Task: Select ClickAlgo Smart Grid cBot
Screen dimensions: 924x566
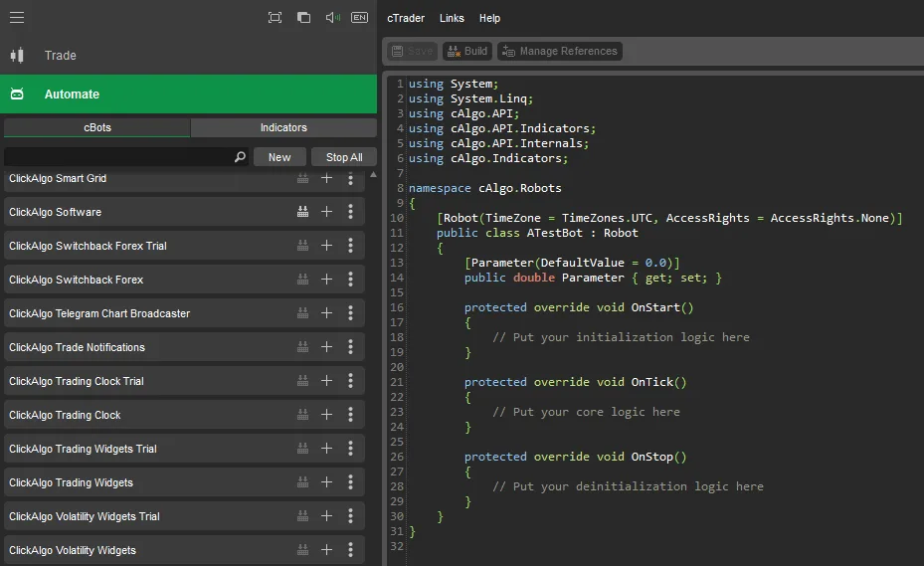Action: click(184, 181)
